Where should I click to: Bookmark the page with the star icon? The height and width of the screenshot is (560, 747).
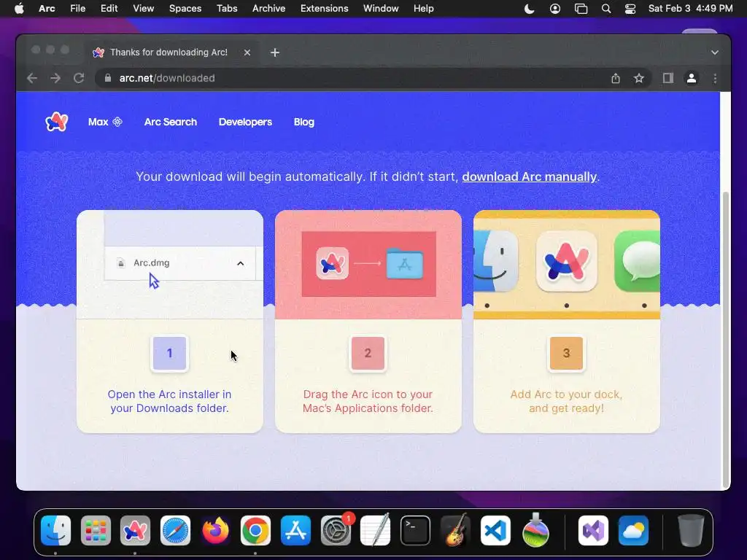click(639, 78)
